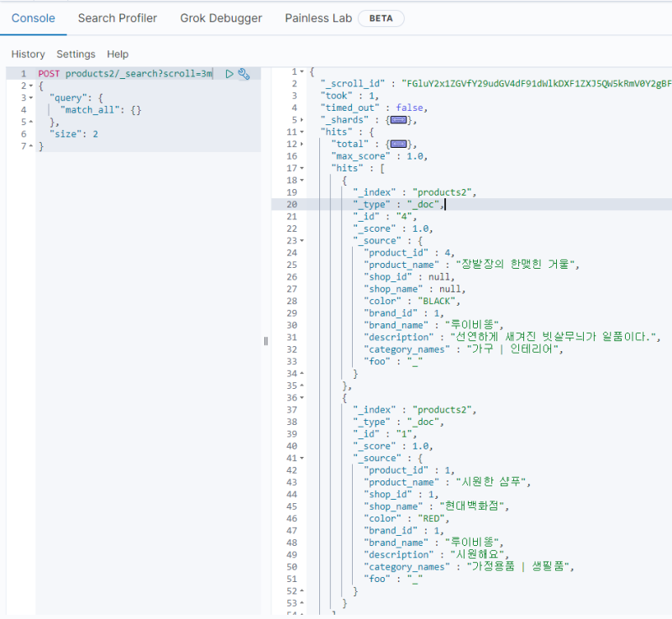
Task: Select the Painless Lab tab
Action: tap(317, 18)
